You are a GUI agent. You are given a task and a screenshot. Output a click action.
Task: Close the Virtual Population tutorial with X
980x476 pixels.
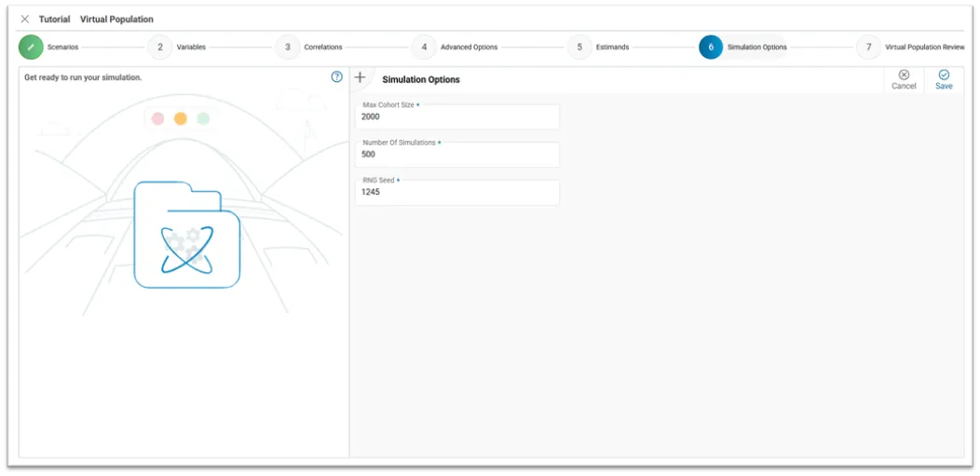pyautogui.click(x=25, y=19)
